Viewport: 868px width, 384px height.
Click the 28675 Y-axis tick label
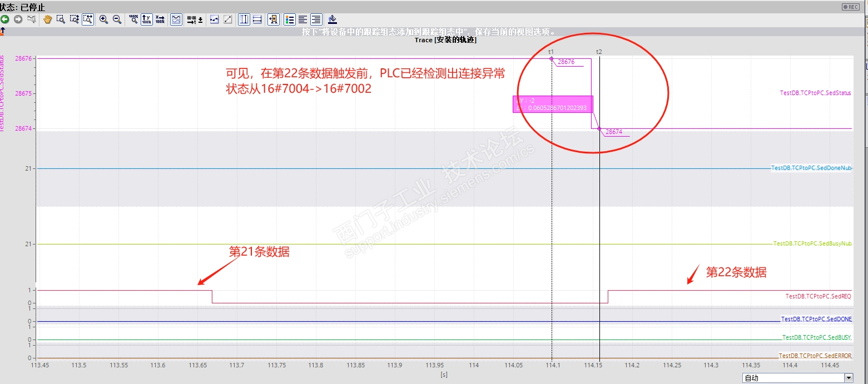(23, 94)
